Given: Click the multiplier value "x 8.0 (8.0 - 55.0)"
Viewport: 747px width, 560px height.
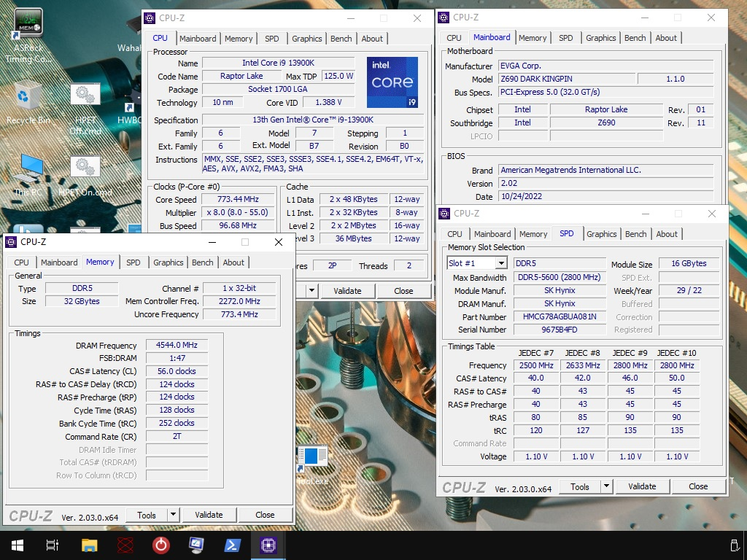Looking at the screenshot, I should pyautogui.click(x=238, y=212).
